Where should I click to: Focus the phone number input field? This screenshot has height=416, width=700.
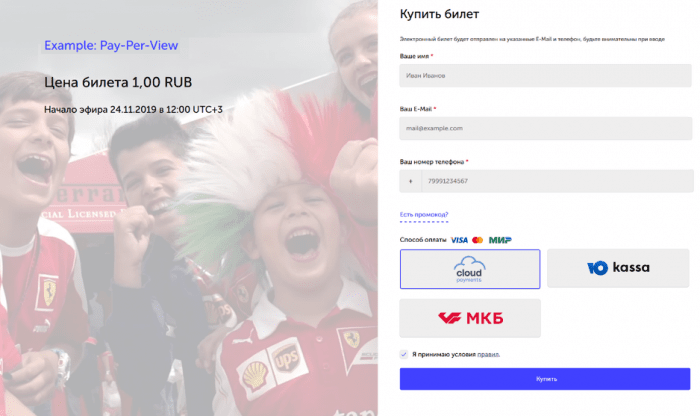click(x=557, y=181)
